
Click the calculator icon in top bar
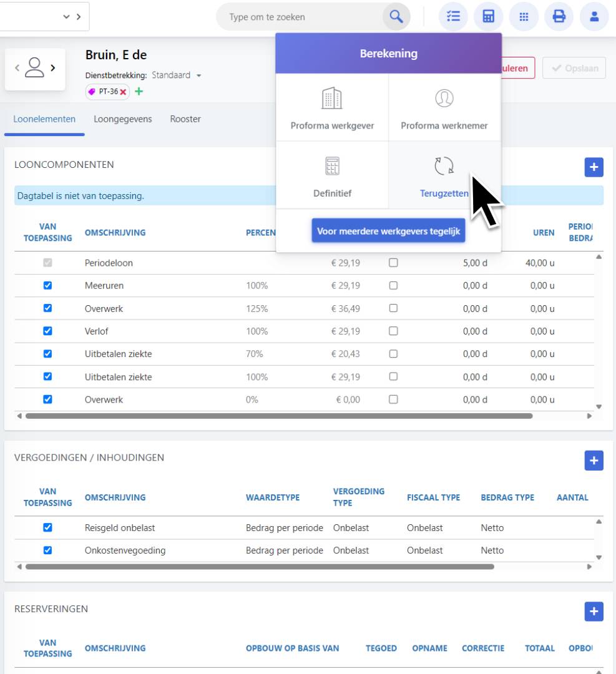(489, 17)
